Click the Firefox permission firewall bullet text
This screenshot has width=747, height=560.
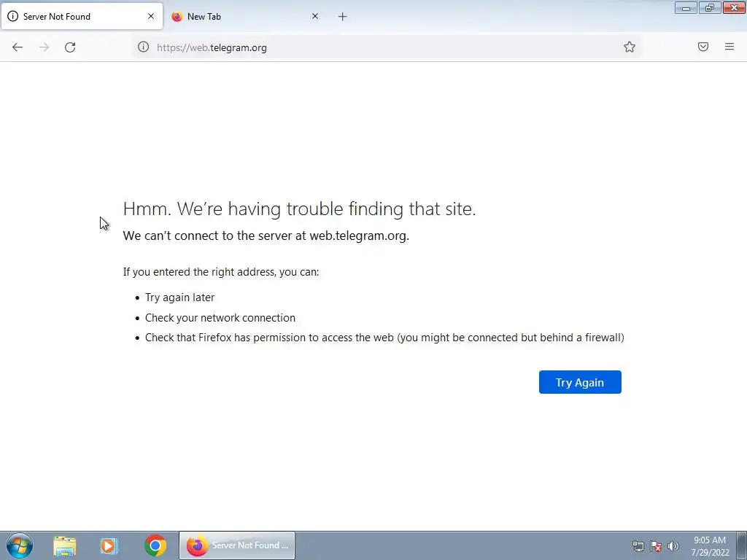(384, 338)
